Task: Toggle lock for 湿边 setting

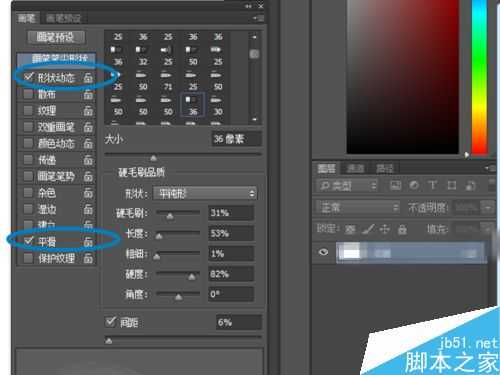Action: (x=88, y=209)
